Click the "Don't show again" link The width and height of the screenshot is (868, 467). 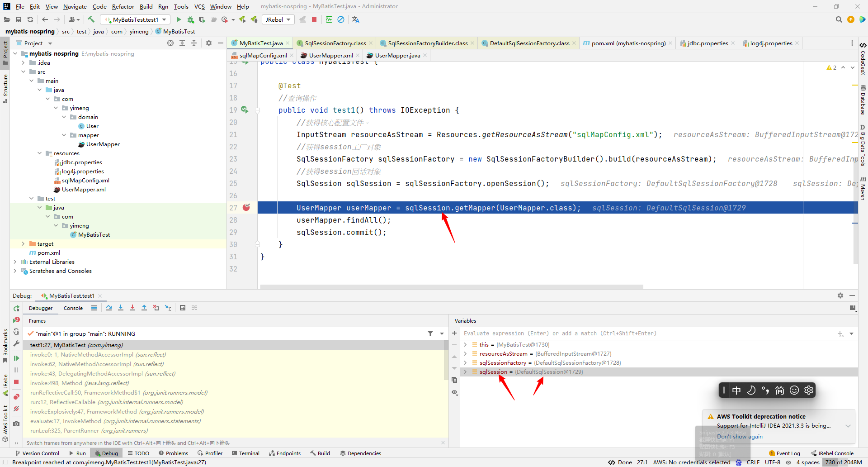(x=740, y=437)
